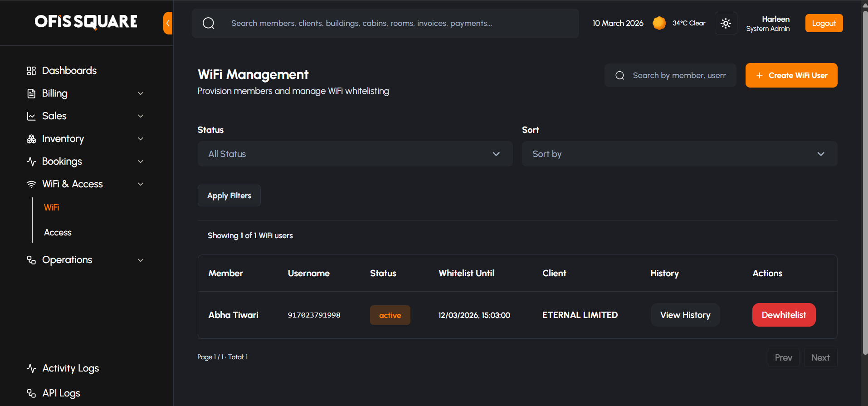Select the WiFi submenu item
Screen dimensions: 868x406
(52, 207)
